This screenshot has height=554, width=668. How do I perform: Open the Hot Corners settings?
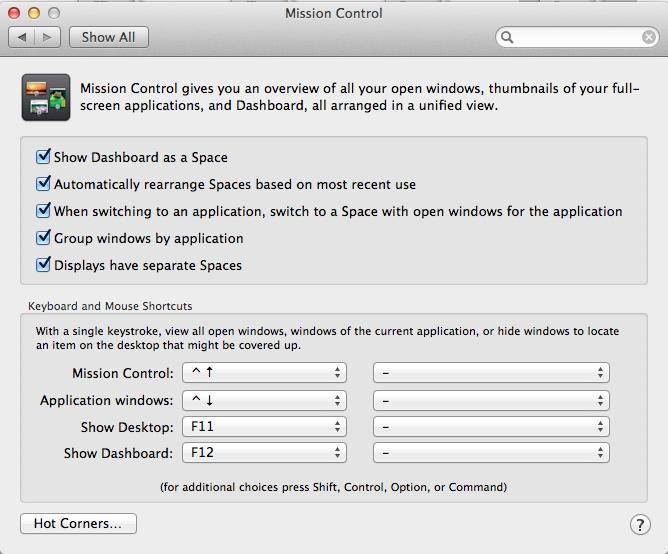coord(78,523)
